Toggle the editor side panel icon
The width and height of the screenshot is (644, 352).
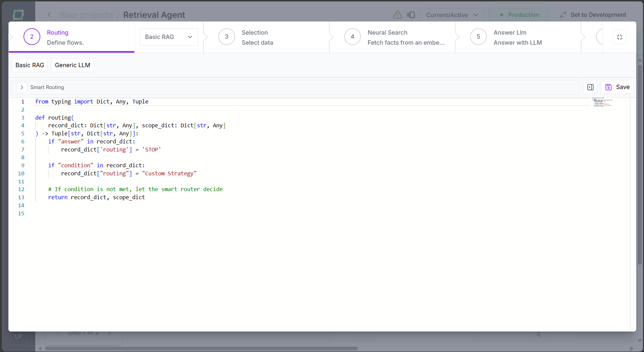[590, 87]
